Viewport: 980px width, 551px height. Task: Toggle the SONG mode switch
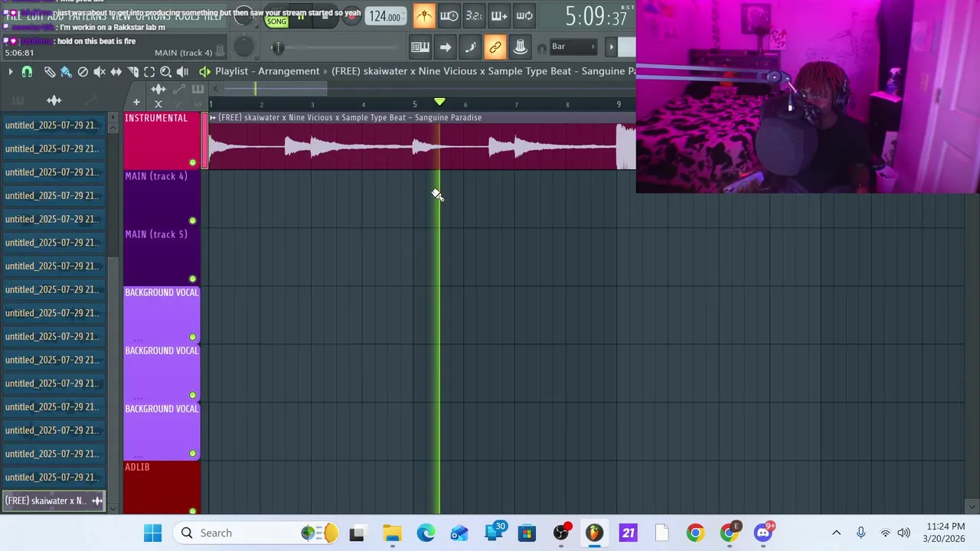tap(276, 20)
